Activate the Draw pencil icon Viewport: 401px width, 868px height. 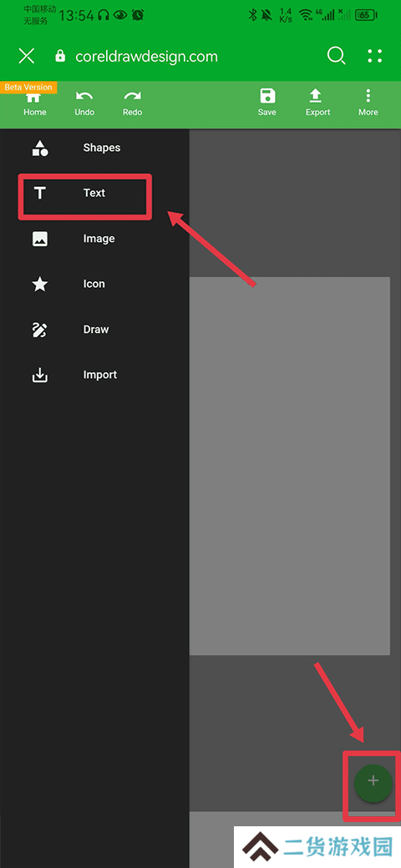[40, 330]
